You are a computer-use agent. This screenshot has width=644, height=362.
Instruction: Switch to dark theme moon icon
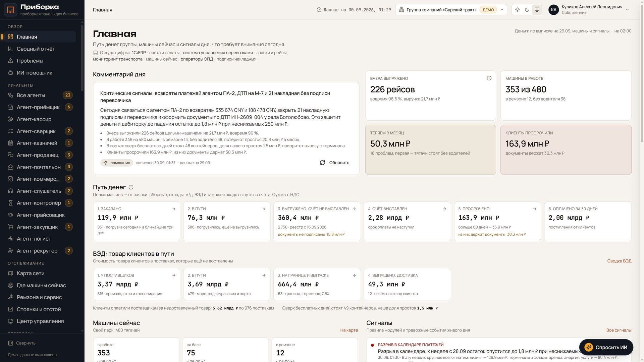coord(527,10)
